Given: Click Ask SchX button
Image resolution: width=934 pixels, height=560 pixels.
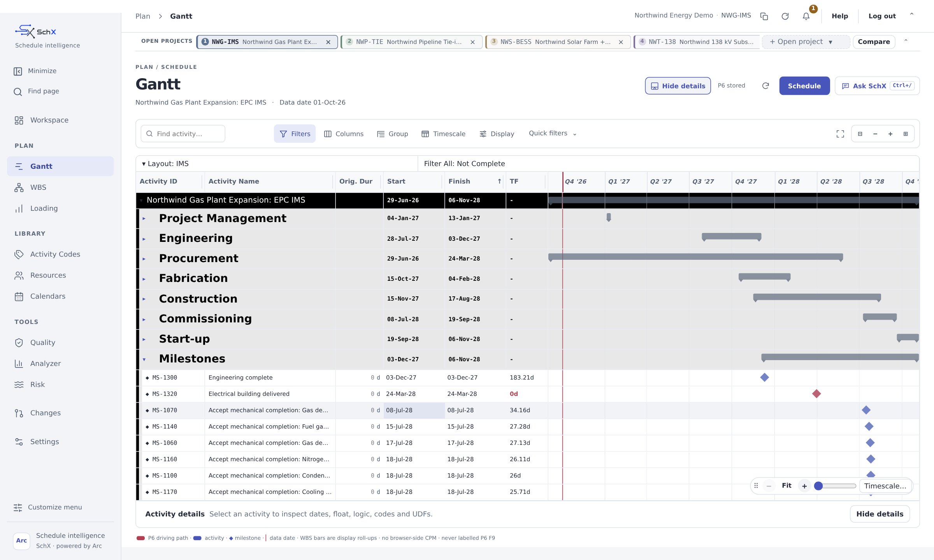Looking at the screenshot, I should (x=877, y=86).
